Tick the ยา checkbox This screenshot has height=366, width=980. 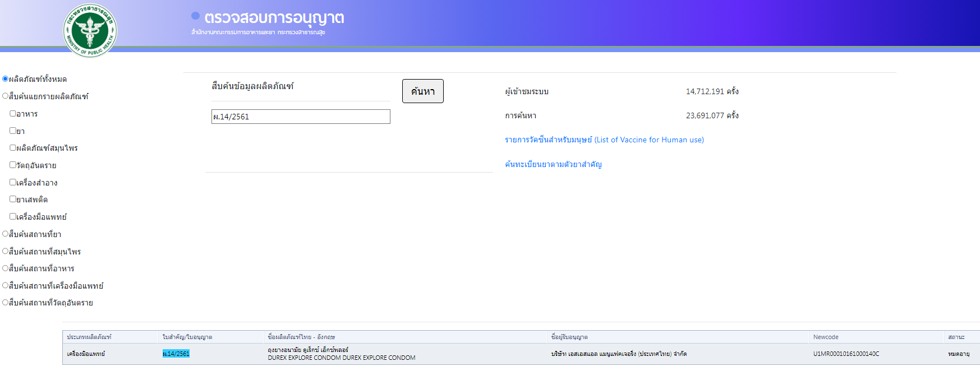pyautogui.click(x=13, y=131)
